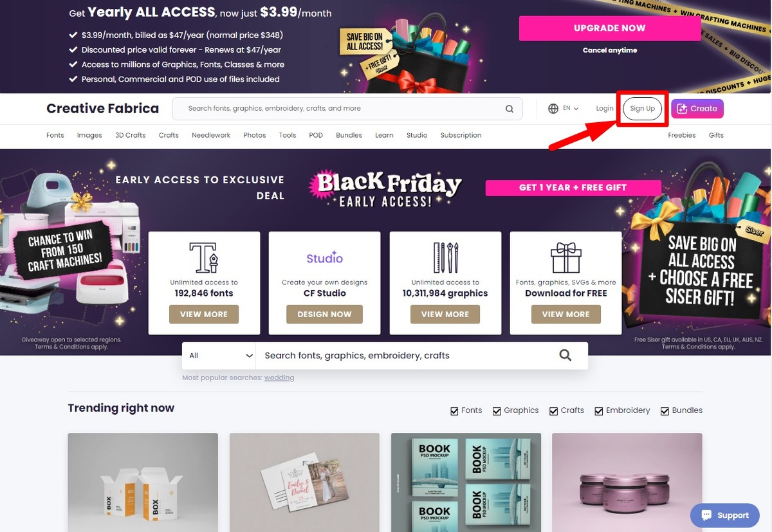This screenshot has height=532, width=772.
Task: Click the pencils and ruler graphics icon
Action: tap(445, 257)
